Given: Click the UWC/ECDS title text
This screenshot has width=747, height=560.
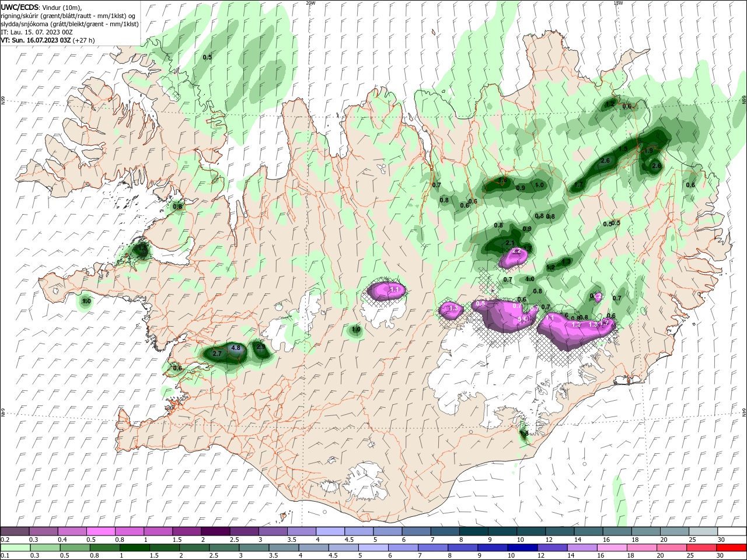Looking at the screenshot, I should (19, 7).
